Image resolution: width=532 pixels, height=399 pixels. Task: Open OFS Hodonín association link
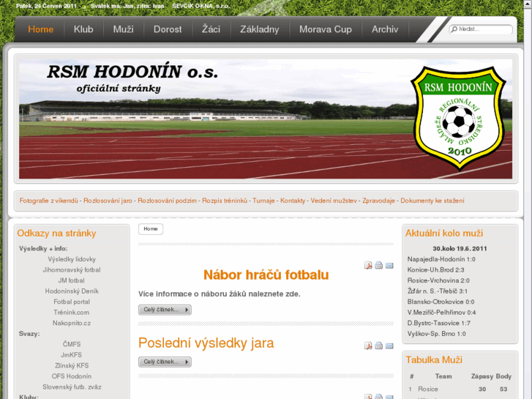click(72, 376)
